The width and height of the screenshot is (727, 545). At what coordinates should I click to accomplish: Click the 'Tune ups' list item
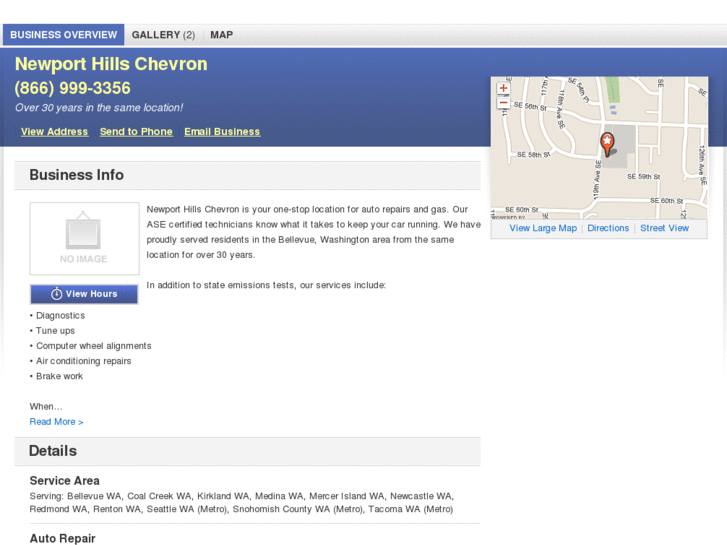click(55, 331)
